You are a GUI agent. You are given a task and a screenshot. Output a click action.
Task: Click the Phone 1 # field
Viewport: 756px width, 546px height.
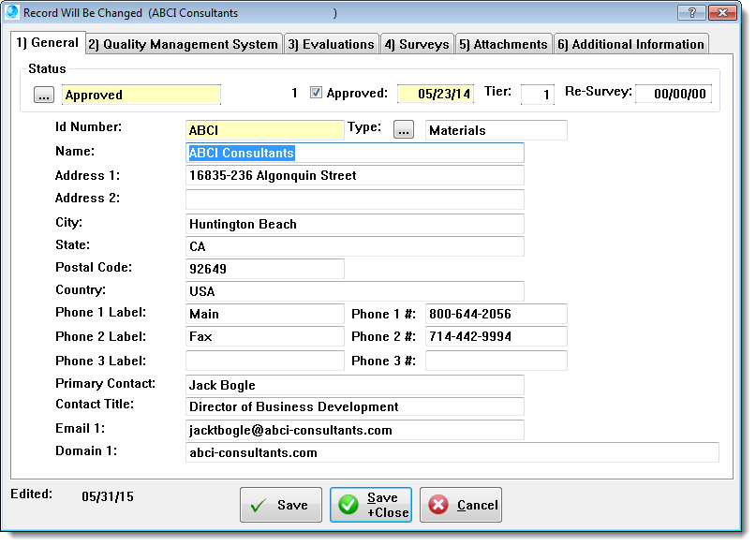[496, 314]
